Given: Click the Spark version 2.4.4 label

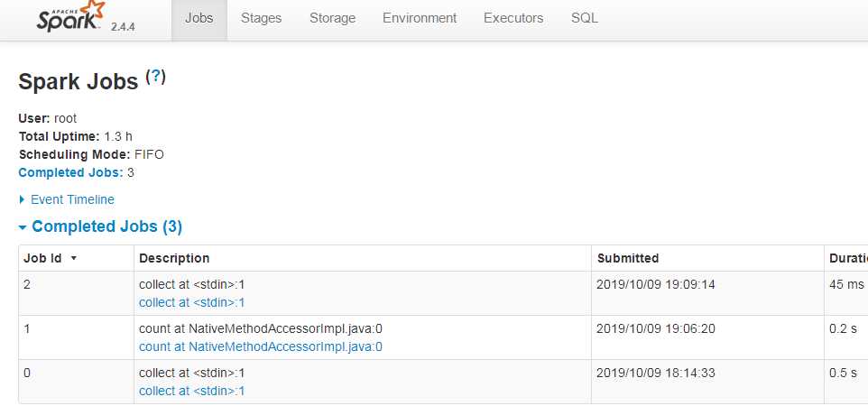Looking at the screenshot, I should tap(123, 26).
